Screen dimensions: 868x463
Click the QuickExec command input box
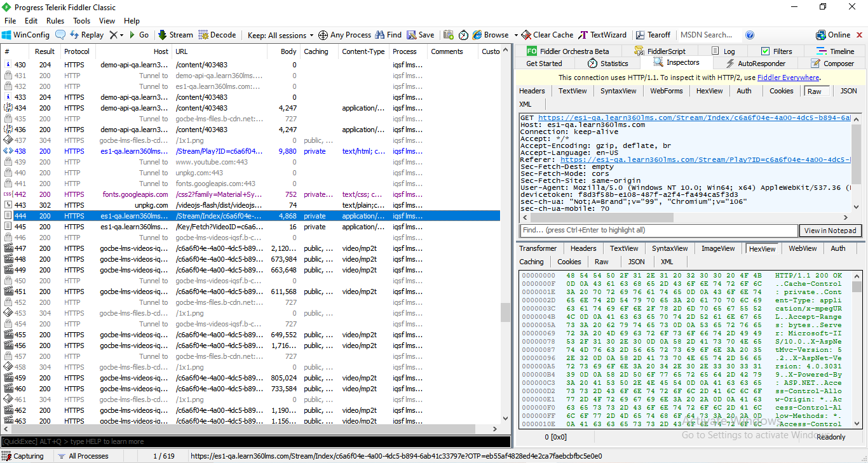[254, 441]
